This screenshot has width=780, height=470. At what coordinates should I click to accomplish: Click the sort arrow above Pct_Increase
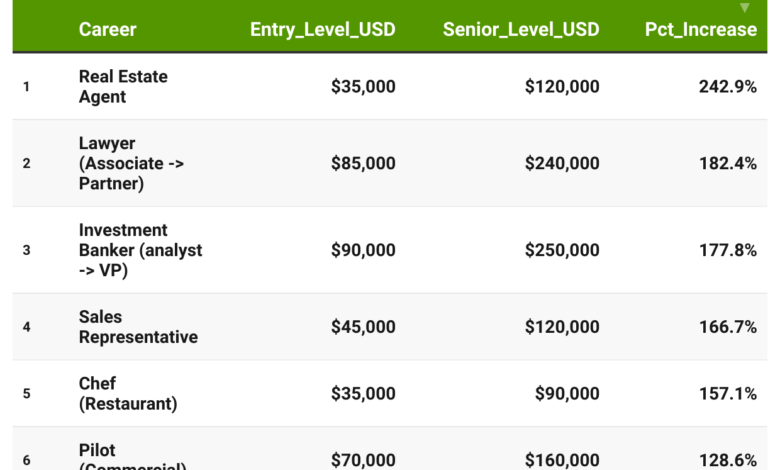[x=744, y=8]
